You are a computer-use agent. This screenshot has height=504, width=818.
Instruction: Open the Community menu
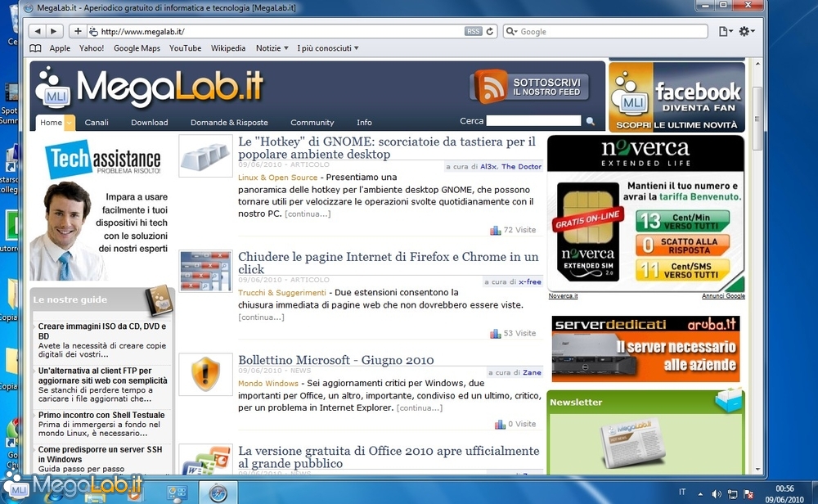tap(312, 123)
